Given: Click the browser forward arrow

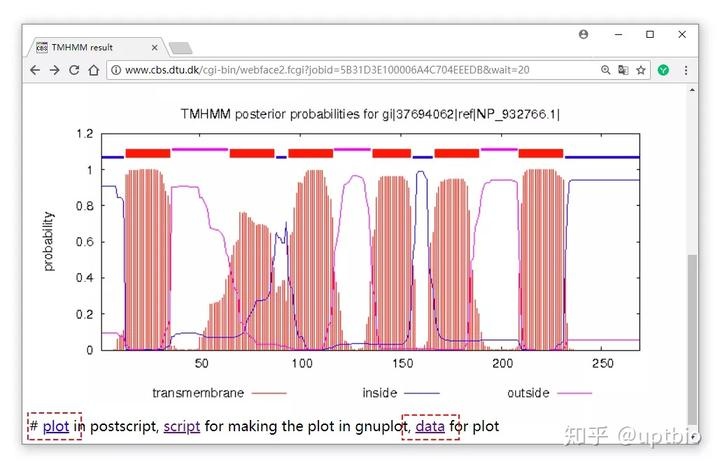Looking at the screenshot, I should point(54,70).
